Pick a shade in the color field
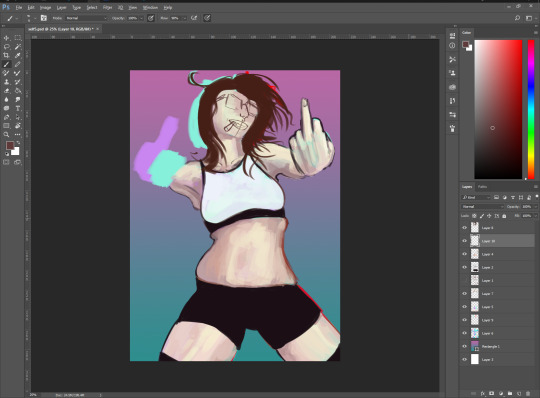This screenshot has width=540, height=398. 498,109
